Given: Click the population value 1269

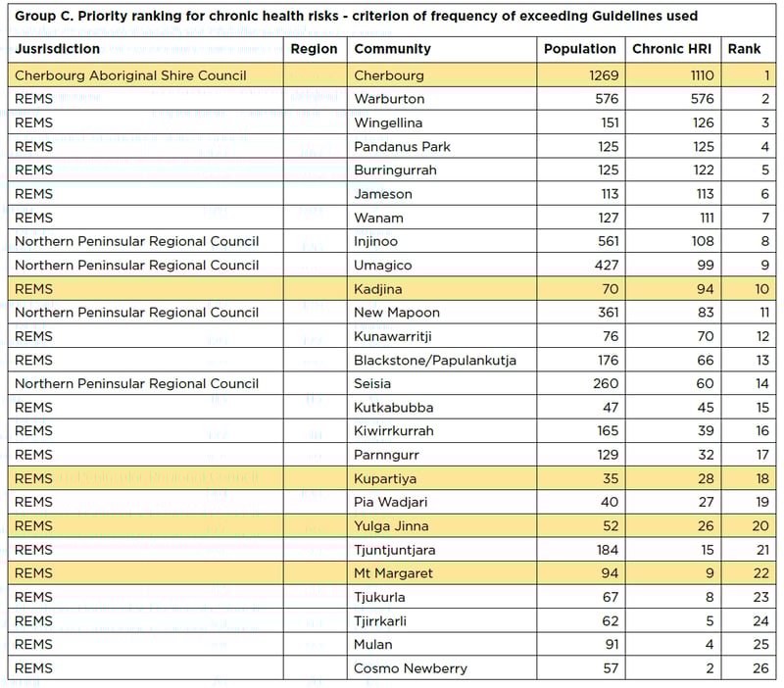Looking at the screenshot, I should click(x=604, y=75).
